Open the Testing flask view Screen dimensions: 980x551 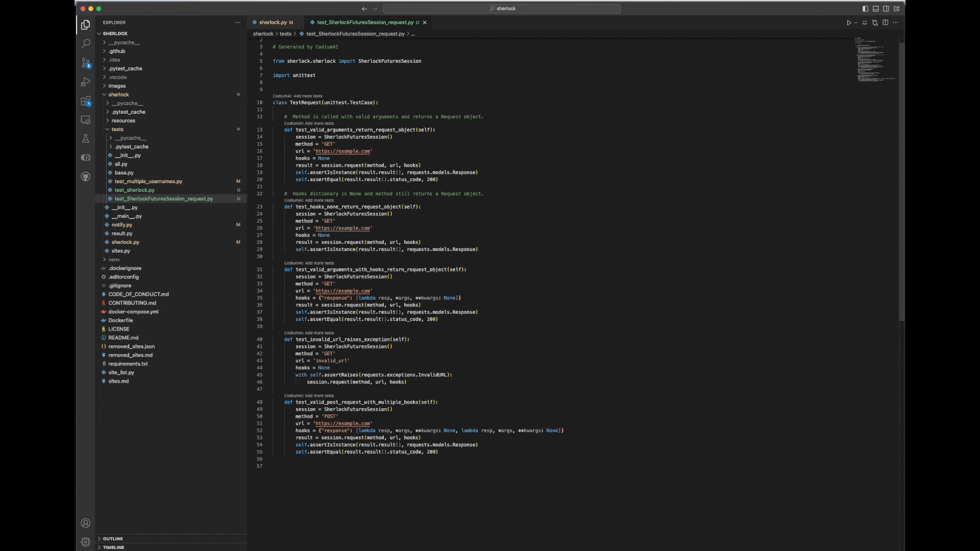tap(86, 139)
